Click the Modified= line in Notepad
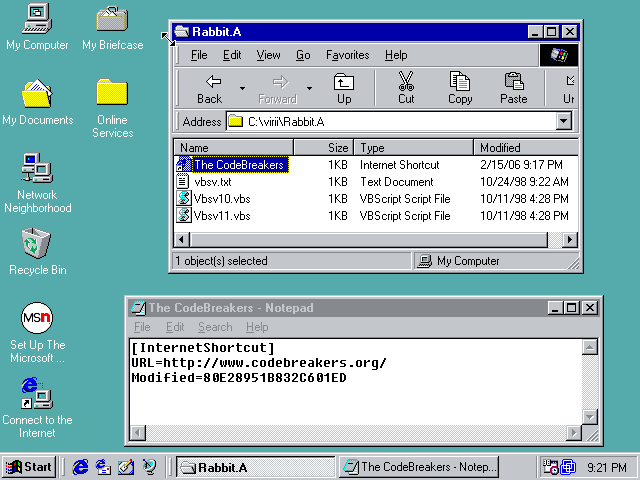Screen dimensions: 640x480 pyautogui.click(x=239, y=378)
